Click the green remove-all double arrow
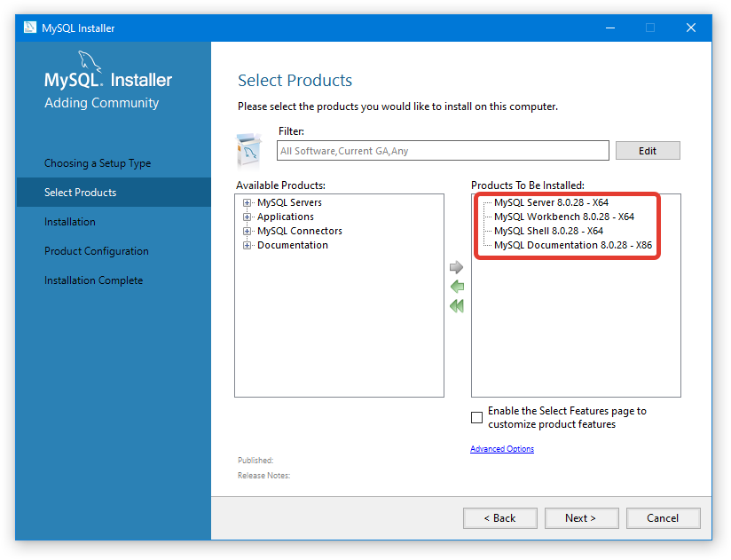This screenshot has height=560, width=731. click(x=457, y=306)
